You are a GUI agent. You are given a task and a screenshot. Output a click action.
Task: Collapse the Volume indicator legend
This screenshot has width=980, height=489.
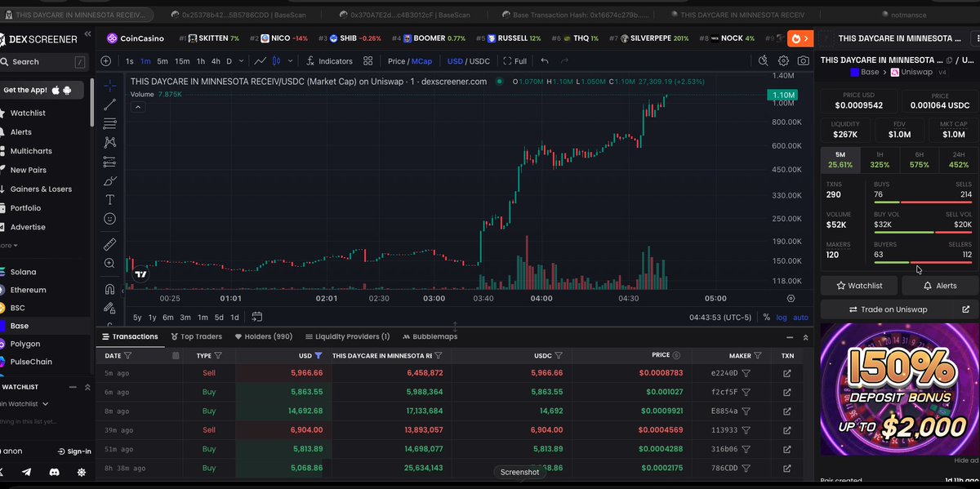click(139, 106)
